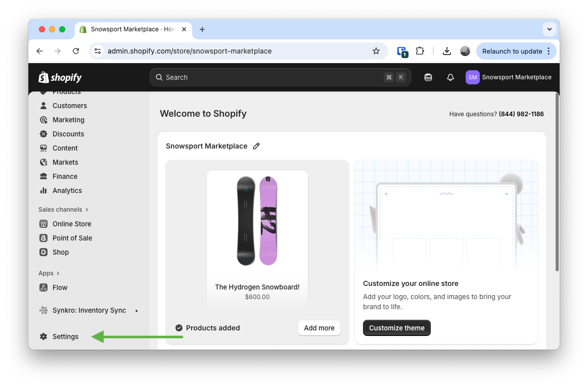Edit the Snowsport Marketplace store name

[x=256, y=146]
